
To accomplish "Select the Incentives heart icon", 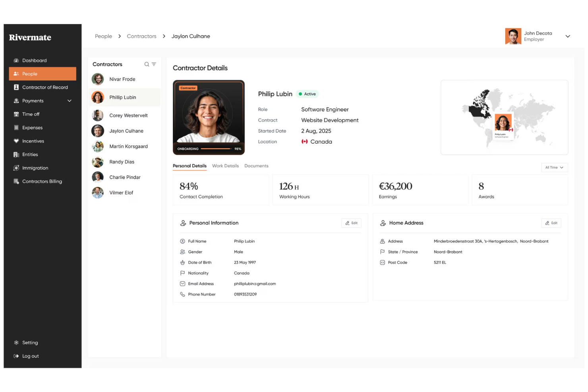I will [16, 141].
